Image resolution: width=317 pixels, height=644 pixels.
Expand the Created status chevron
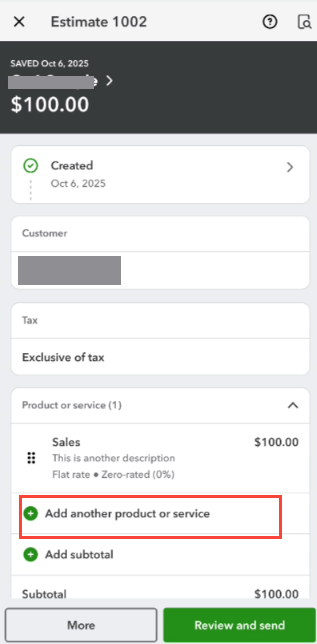tap(290, 167)
